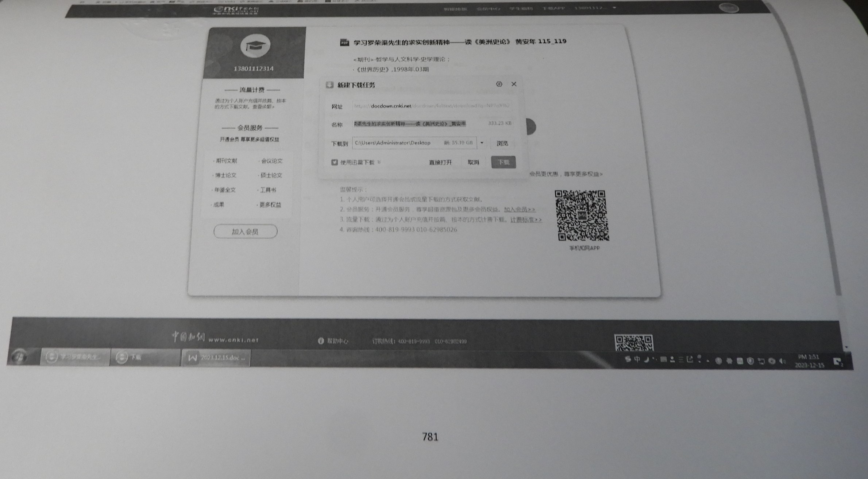Open download path dropdown arrow
This screenshot has height=479, width=868.
point(482,143)
